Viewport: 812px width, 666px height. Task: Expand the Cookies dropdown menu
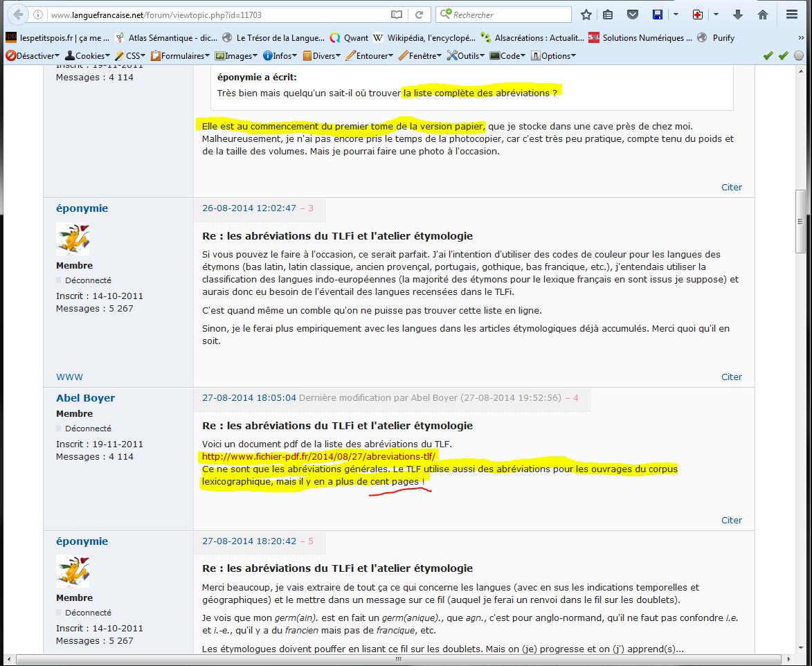click(88, 56)
